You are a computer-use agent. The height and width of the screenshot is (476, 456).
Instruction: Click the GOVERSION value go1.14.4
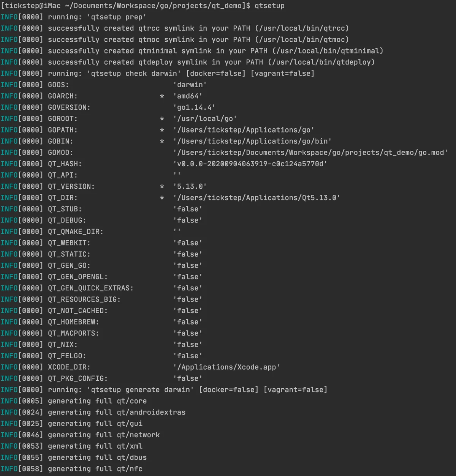pyautogui.click(x=194, y=107)
